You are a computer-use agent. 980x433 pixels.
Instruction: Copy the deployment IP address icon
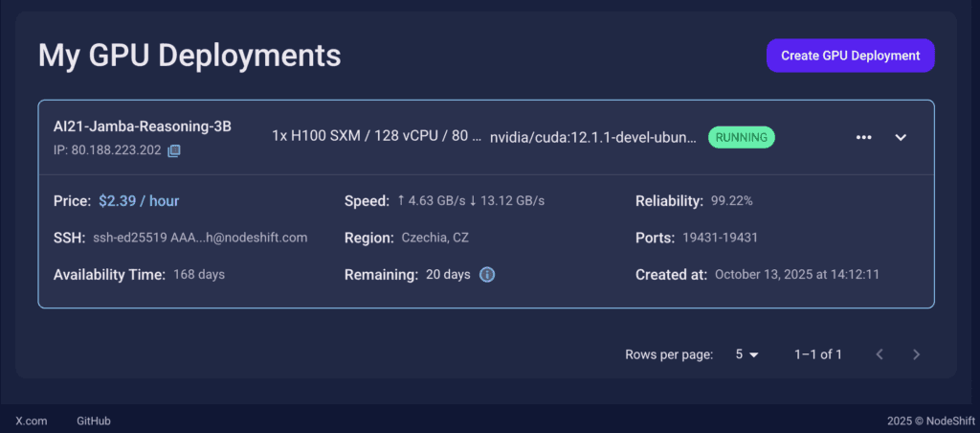click(174, 150)
